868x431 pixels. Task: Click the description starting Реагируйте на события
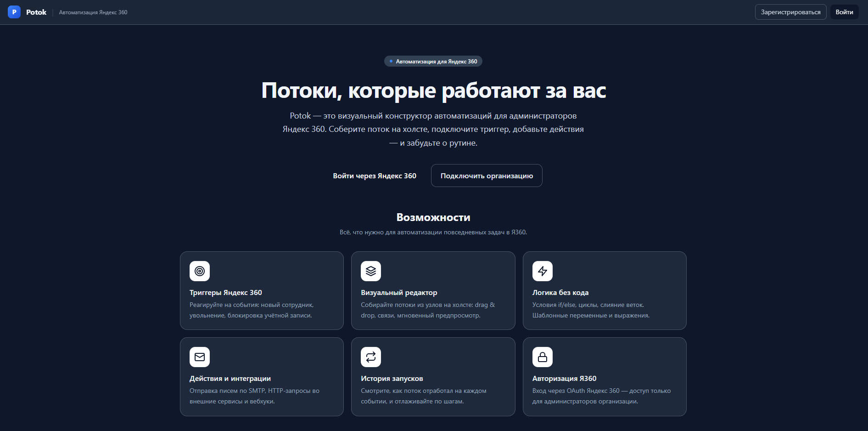(x=252, y=310)
